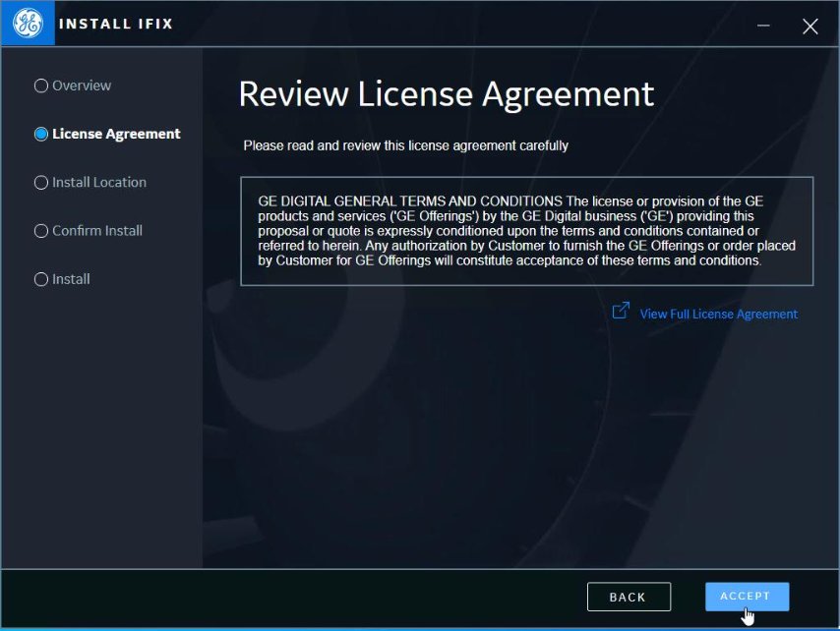
Task: Select the Install Location step radio button
Action: pyautogui.click(x=41, y=183)
